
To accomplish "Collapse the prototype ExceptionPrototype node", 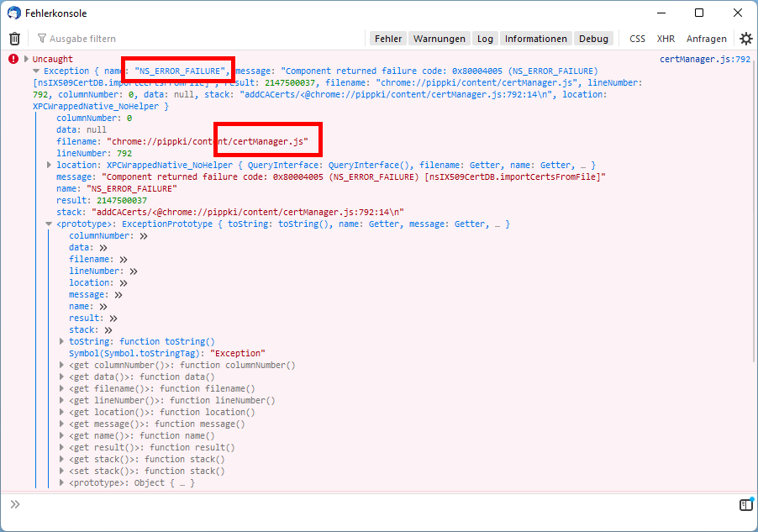I will (x=49, y=224).
